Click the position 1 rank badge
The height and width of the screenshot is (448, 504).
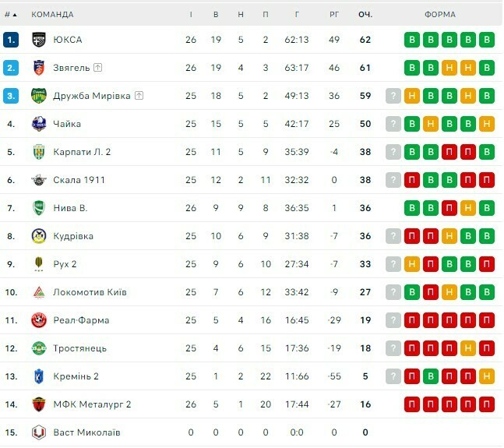point(11,40)
